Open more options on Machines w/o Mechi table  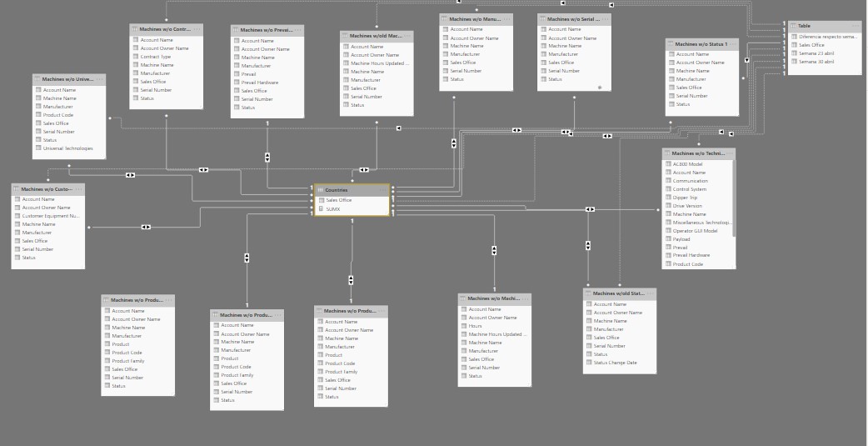[x=526, y=298]
